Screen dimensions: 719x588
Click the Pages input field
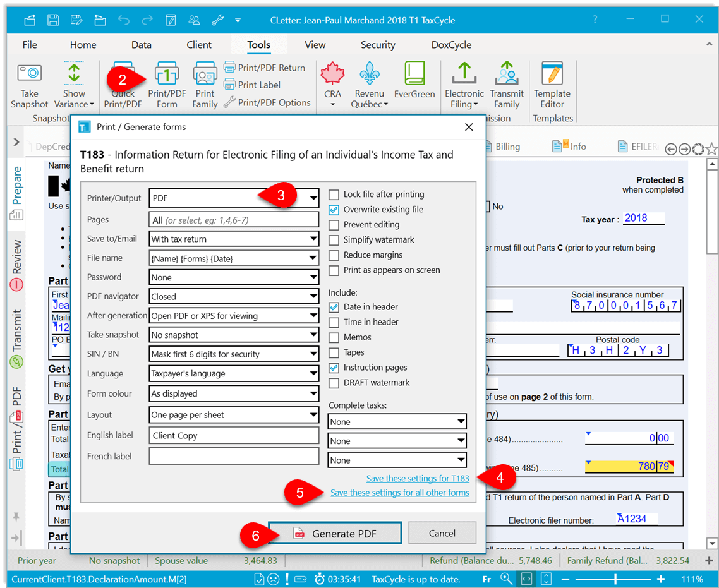234,220
